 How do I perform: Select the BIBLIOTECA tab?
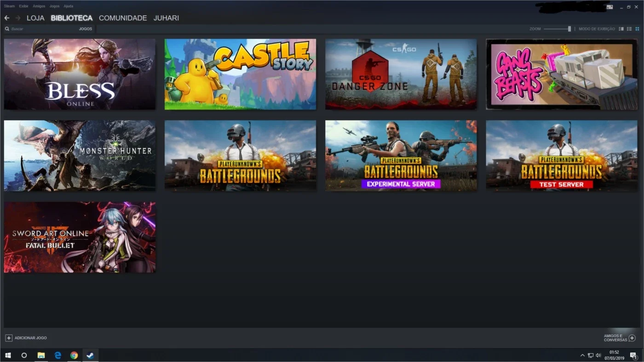coord(72,18)
